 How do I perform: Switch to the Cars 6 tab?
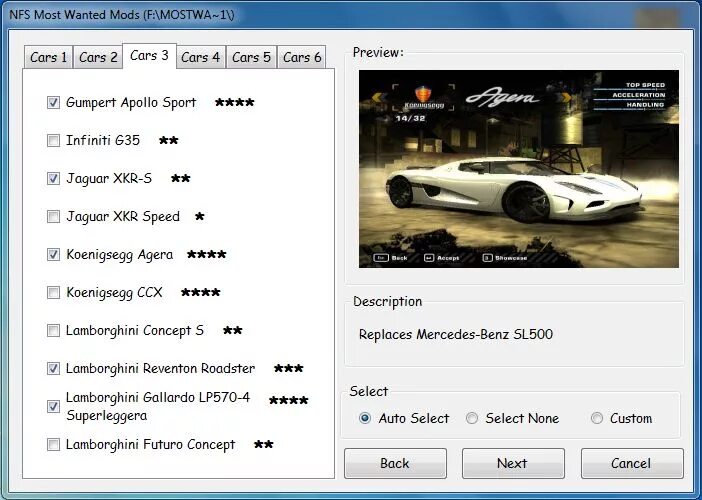click(302, 57)
